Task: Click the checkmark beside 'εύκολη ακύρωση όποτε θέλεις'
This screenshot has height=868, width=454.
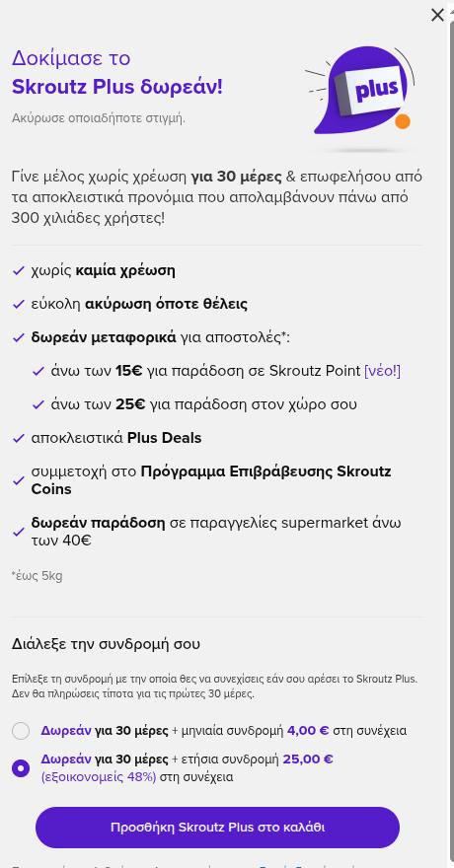Action: 19,304
